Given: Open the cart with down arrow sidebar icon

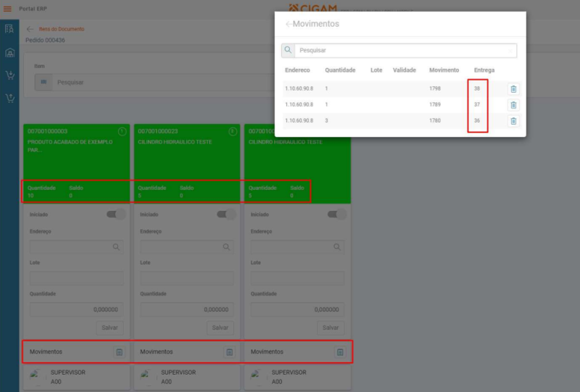Looking at the screenshot, I should 9,75.
